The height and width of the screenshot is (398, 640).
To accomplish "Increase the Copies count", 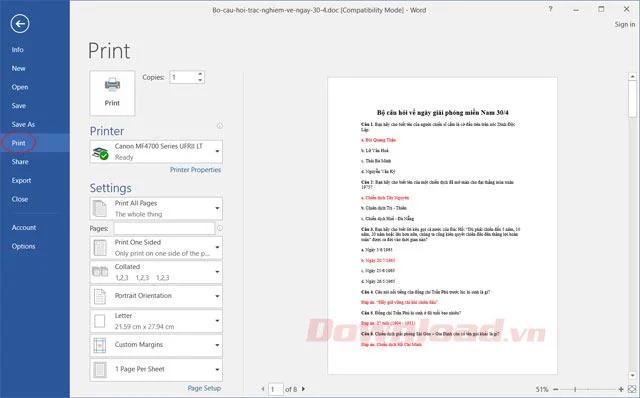I will click(x=200, y=74).
